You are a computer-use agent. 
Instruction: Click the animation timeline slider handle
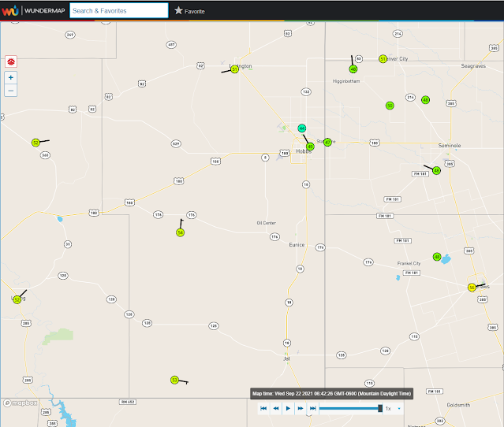(x=380, y=408)
